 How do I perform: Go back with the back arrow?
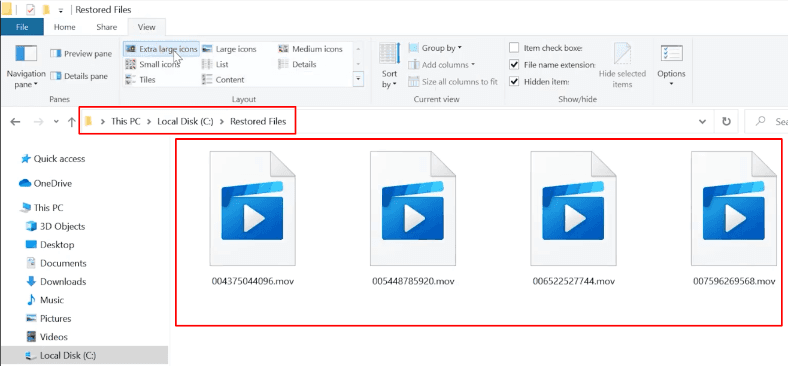click(x=15, y=122)
